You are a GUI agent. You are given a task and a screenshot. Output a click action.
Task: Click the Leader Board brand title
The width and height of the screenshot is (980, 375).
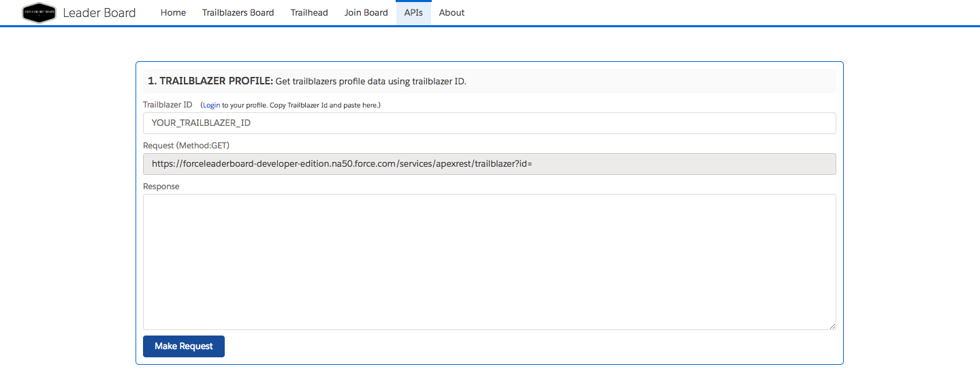[99, 13]
